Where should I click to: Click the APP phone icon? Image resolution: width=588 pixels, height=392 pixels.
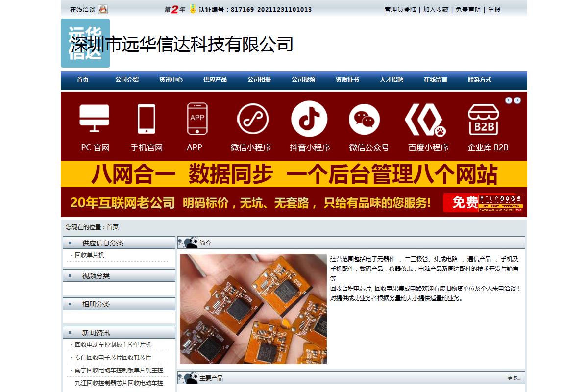[197, 119]
